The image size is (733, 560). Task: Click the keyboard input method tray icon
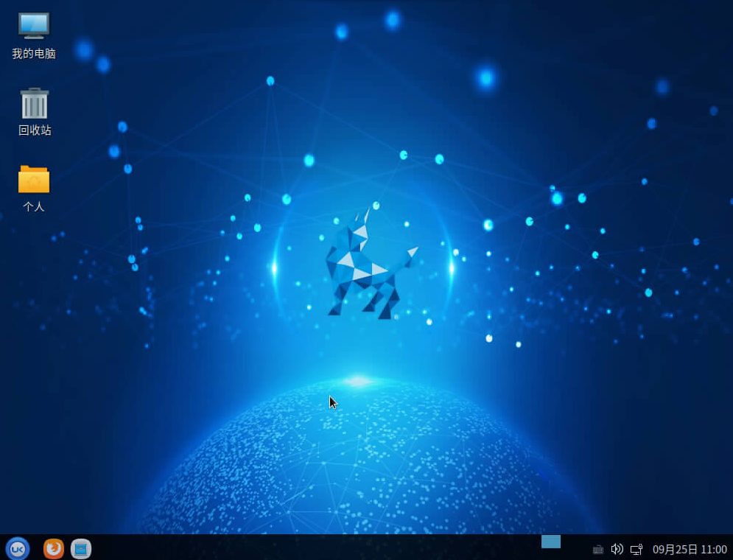click(x=598, y=550)
